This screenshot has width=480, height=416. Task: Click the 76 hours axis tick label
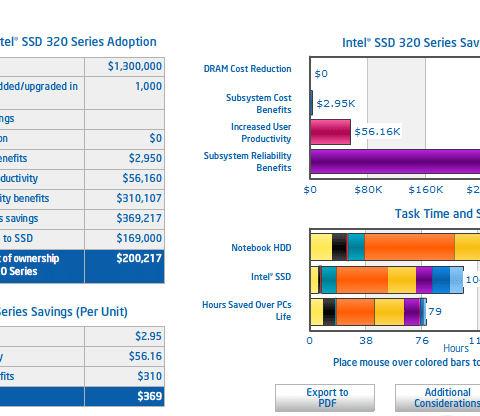coord(422,341)
